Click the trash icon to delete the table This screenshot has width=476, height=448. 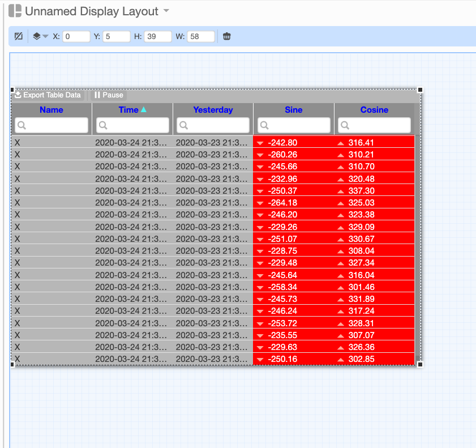point(226,36)
